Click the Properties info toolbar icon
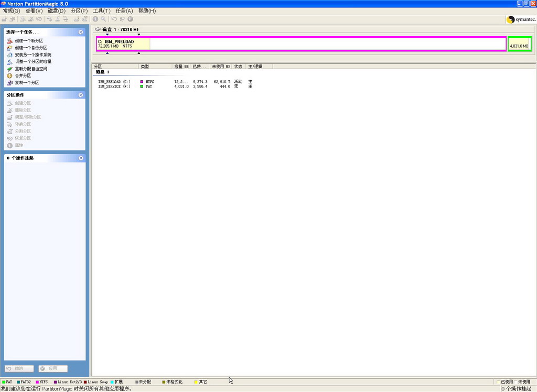The image size is (537, 392). (95, 19)
